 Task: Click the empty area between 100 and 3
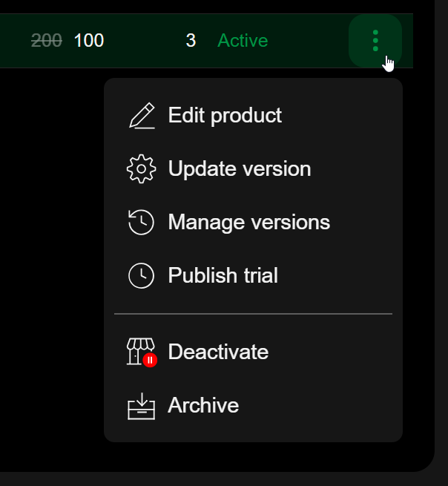(x=145, y=41)
